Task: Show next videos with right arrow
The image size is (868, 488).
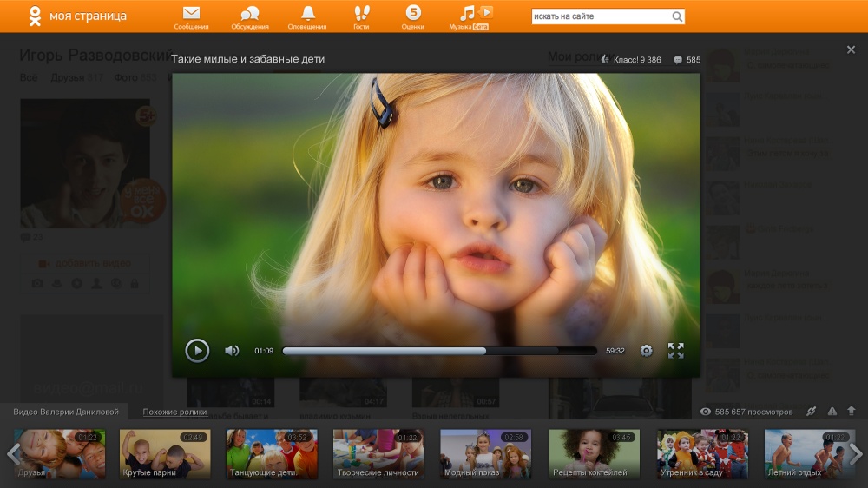Action: click(x=855, y=453)
